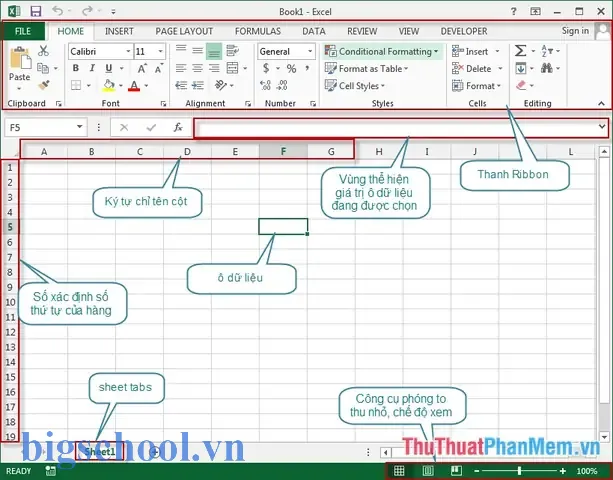Open Find & Select binoculars
The width and height of the screenshot is (613, 480).
[547, 68]
